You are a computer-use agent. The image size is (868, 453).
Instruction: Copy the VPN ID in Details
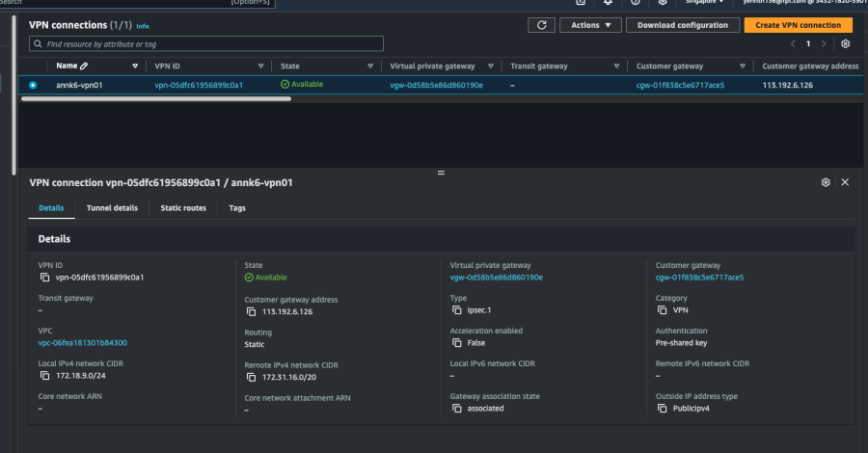pos(44,278)
